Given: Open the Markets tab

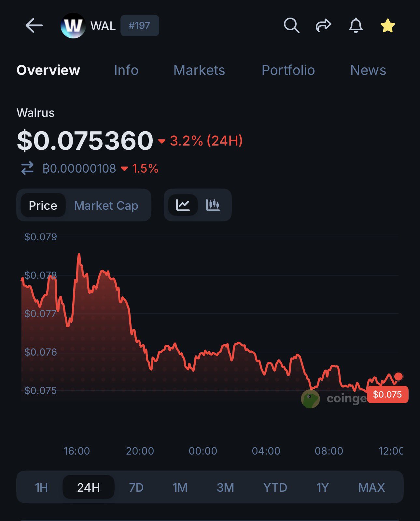Looking at the screenshot, I should click(x=199, y=70).
